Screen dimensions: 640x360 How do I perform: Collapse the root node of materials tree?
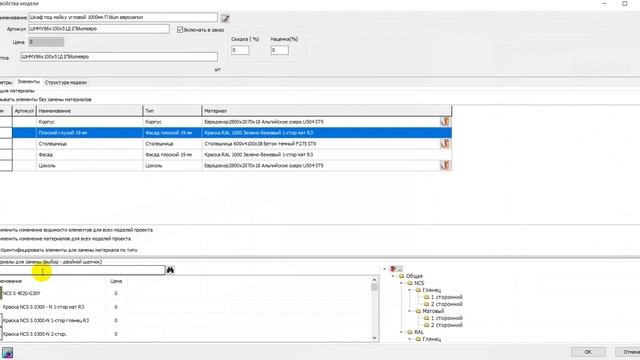tap(384, 269)
